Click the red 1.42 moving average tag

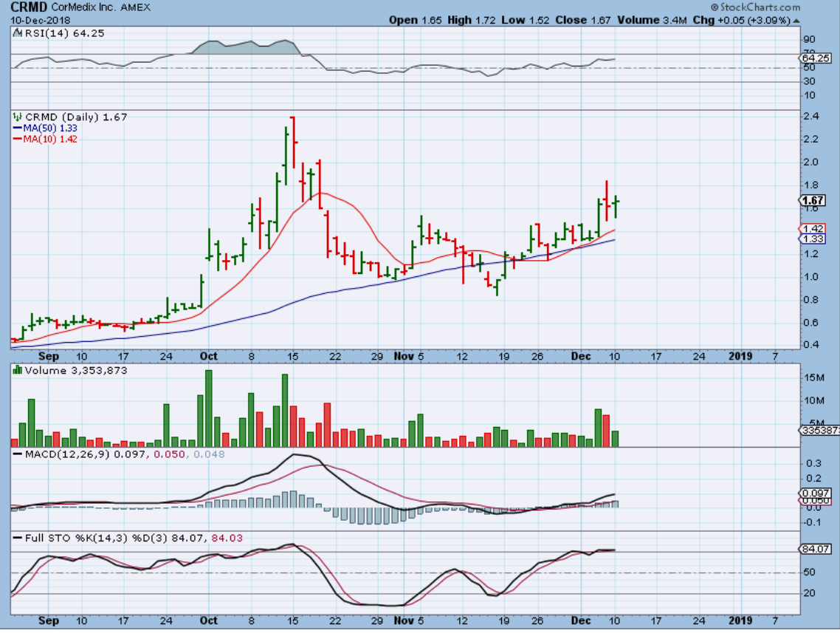click(x=813, y=229)
